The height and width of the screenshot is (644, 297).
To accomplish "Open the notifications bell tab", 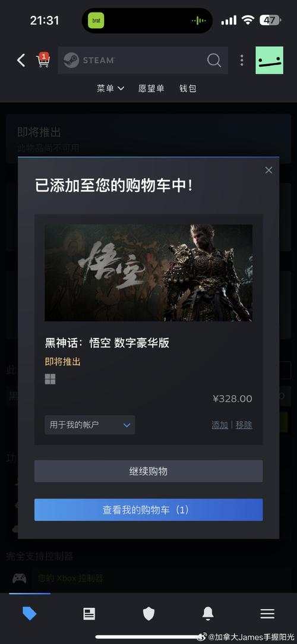I will pos(208,614).
